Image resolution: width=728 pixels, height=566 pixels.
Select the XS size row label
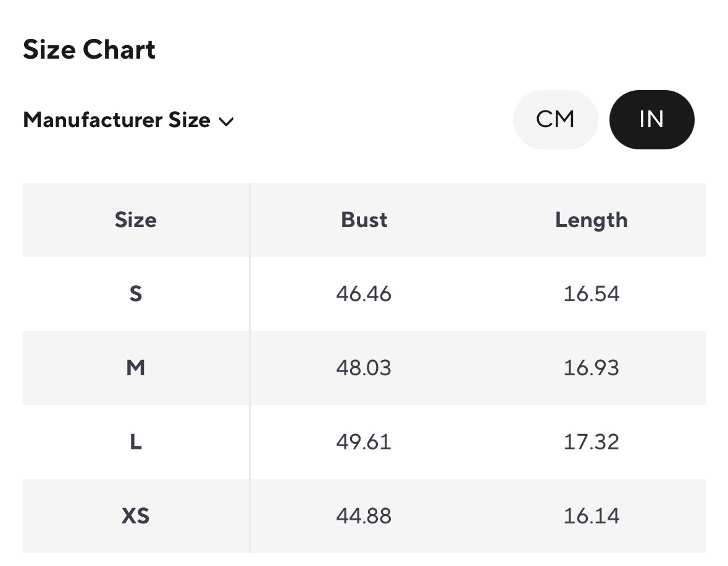tap(135, 516)
